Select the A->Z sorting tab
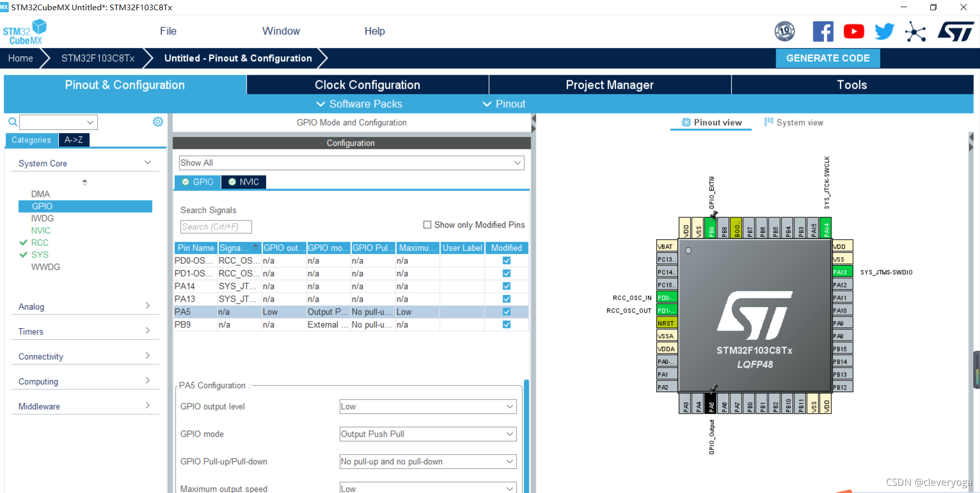980x493 pixels. [x=74, y=140]
